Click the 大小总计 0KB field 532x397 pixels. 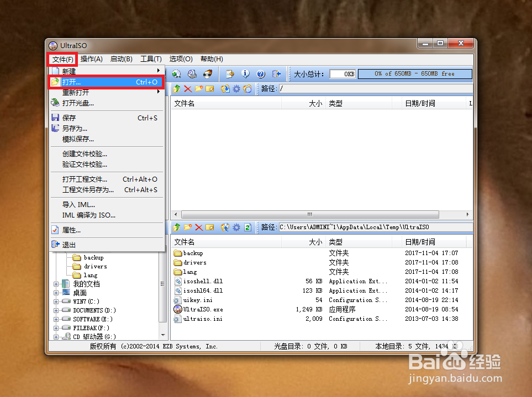pyautogui.click(x=343, y=74)
